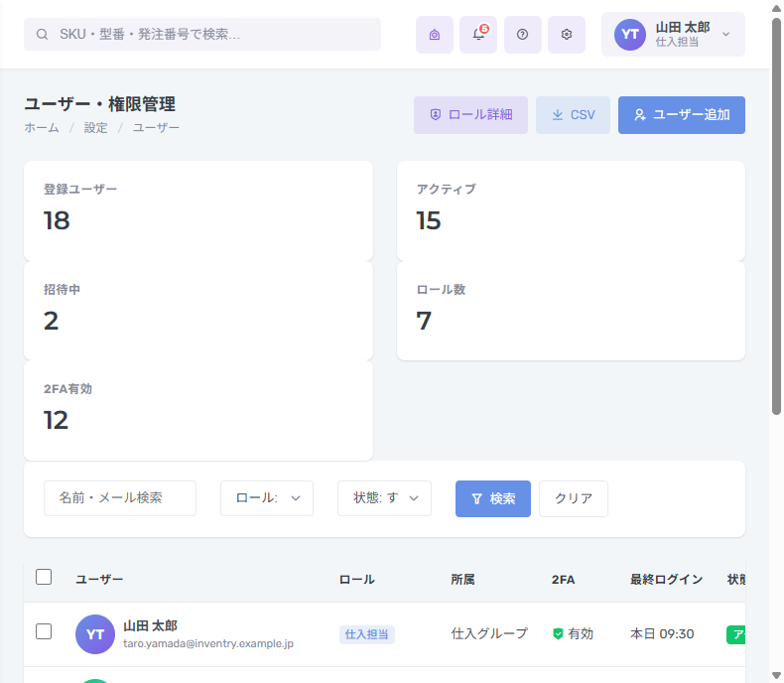Open the 状態 filter dropdown
784x683 pixels.
click(384, 498)
